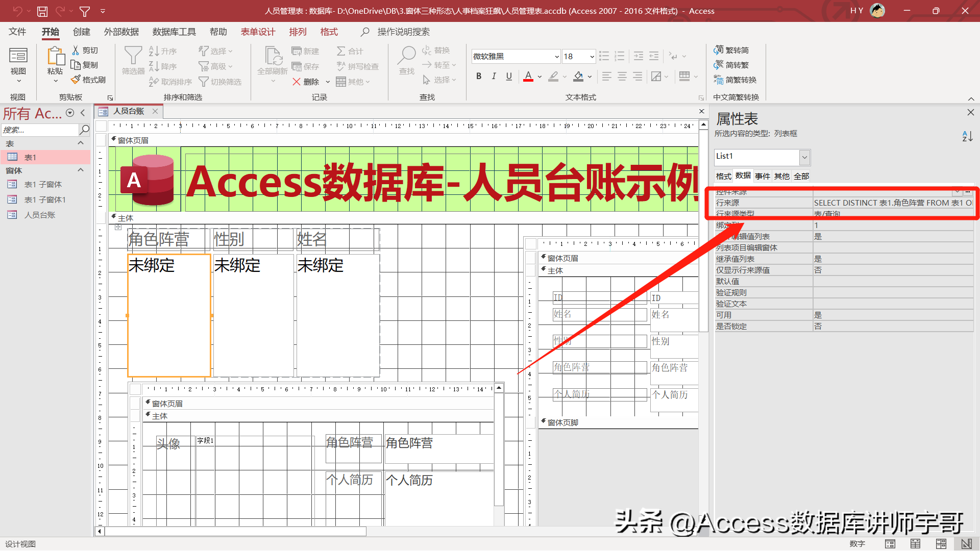980x551 pixels.
Task: Switch to the 排列 ribbon tab
Action: [x=298, y=32]
